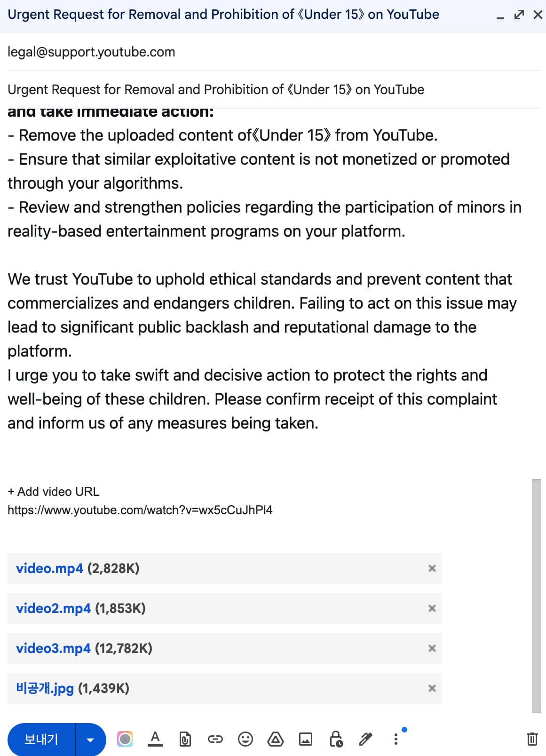Open more options three-dot menu

[396, 739]
